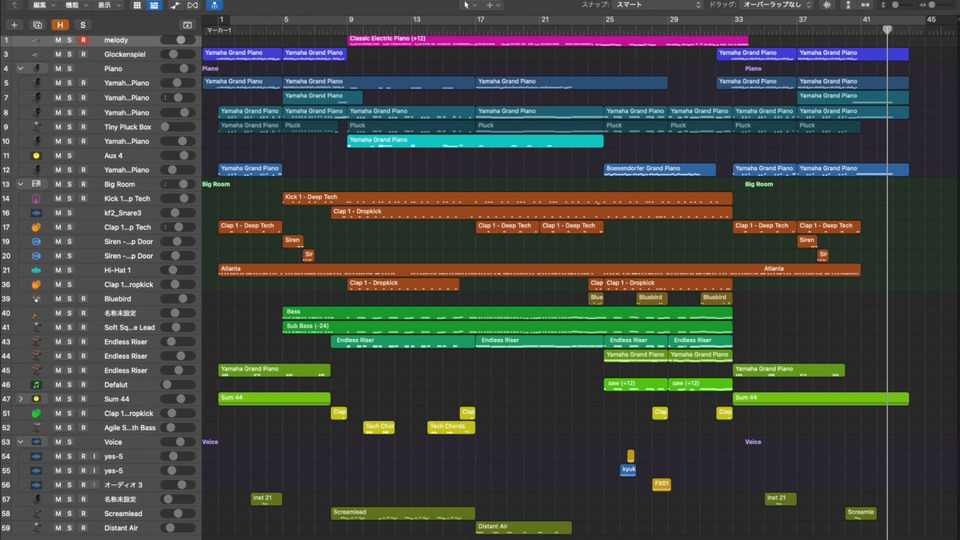
Task: Enable the Flex show/hide icon
Action: pos(193,5)
